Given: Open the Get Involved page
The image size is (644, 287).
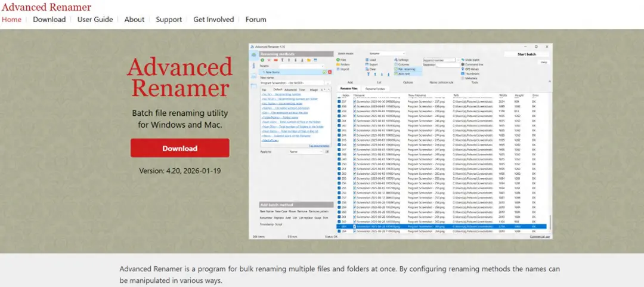Looking at the screenshot, I should coord(213,19).
